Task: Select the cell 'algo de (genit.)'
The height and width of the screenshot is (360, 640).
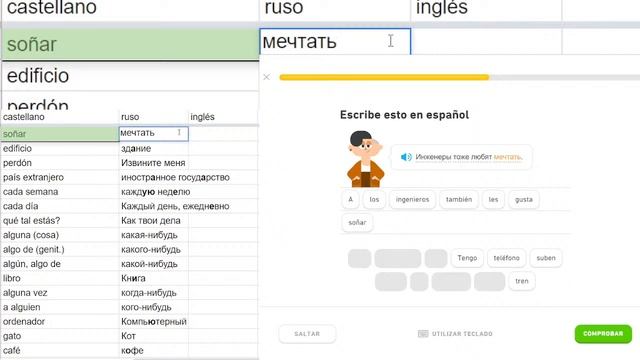Action: (x=60, y=250)
